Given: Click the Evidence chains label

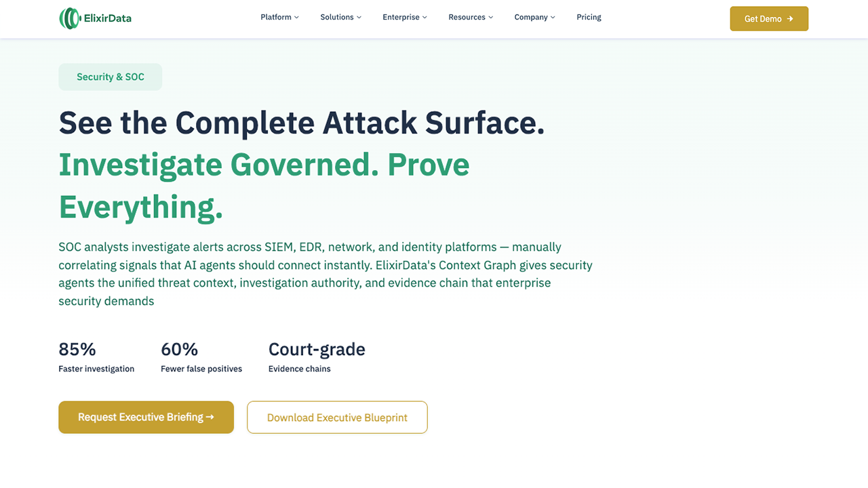Looking at the screenshot, I should click(x=300, y=369).
